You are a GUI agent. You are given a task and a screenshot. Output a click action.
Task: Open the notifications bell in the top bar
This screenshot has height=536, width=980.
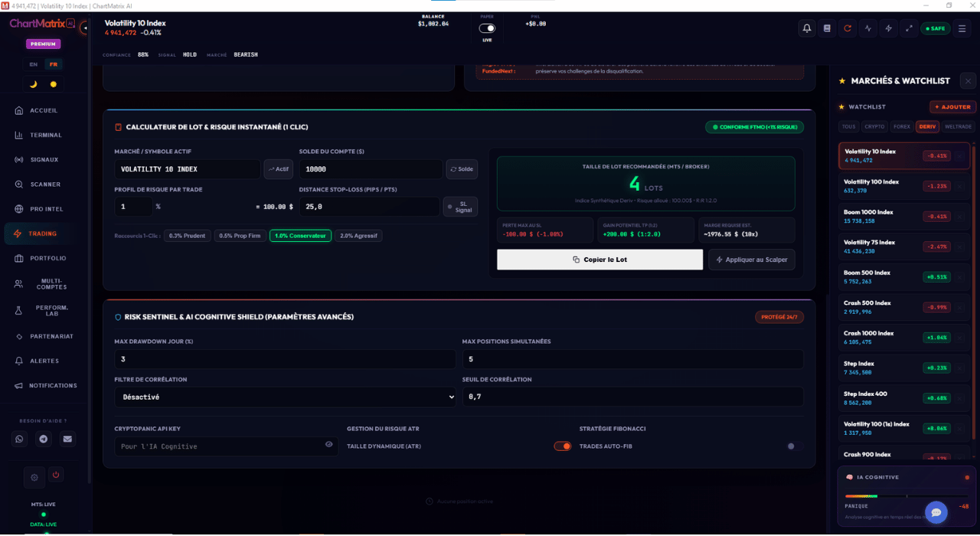pyautogui.click(x=806, y=28)
